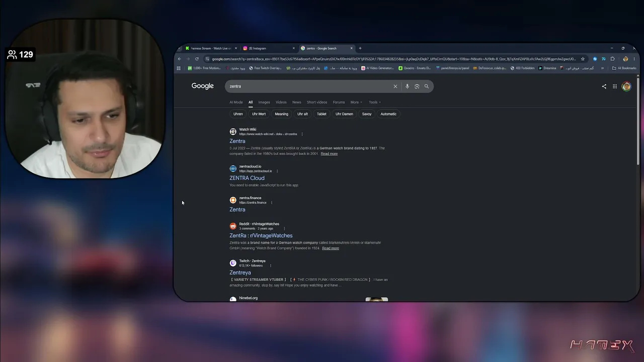644x362 pixels.
Task: Show hidden bookmarks with the double chevron
Action: point(603,68)
